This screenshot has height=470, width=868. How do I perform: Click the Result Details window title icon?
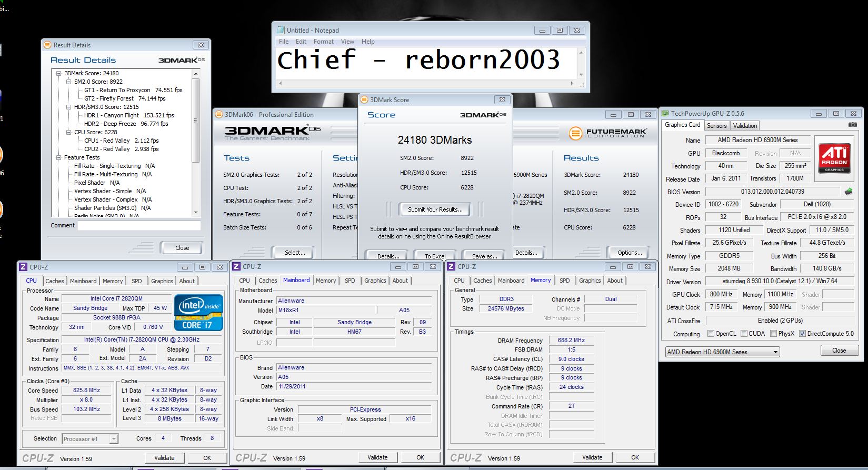click(47, 45)
